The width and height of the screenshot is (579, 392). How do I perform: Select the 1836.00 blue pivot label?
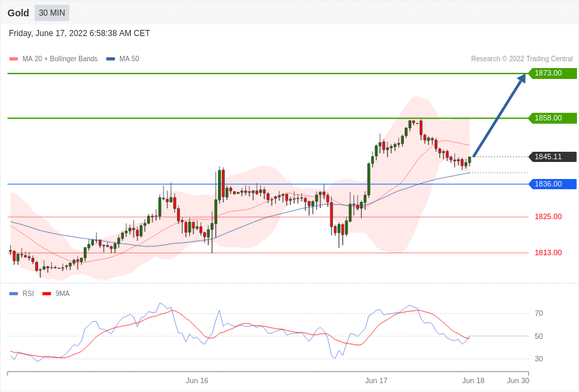point(552,184)
